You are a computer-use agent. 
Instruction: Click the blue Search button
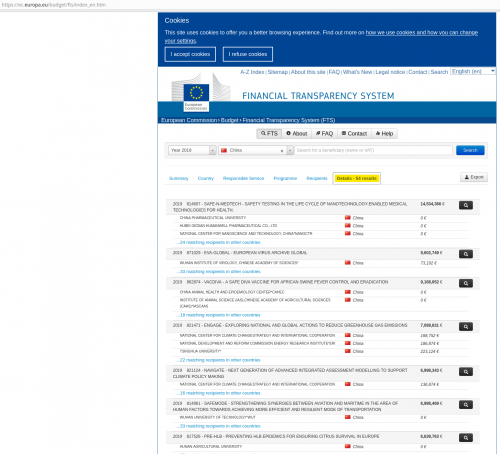470,150
